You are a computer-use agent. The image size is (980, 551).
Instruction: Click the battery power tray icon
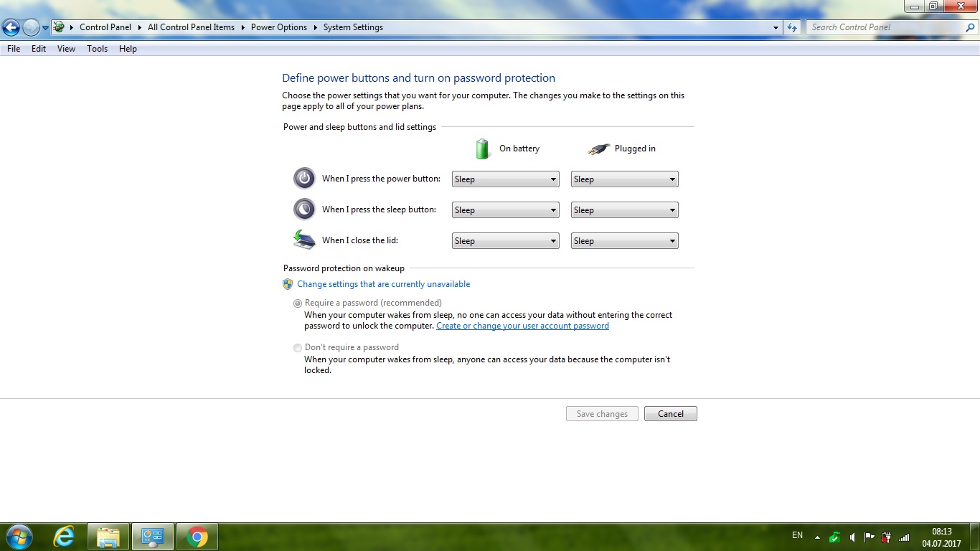pos(887,537)
